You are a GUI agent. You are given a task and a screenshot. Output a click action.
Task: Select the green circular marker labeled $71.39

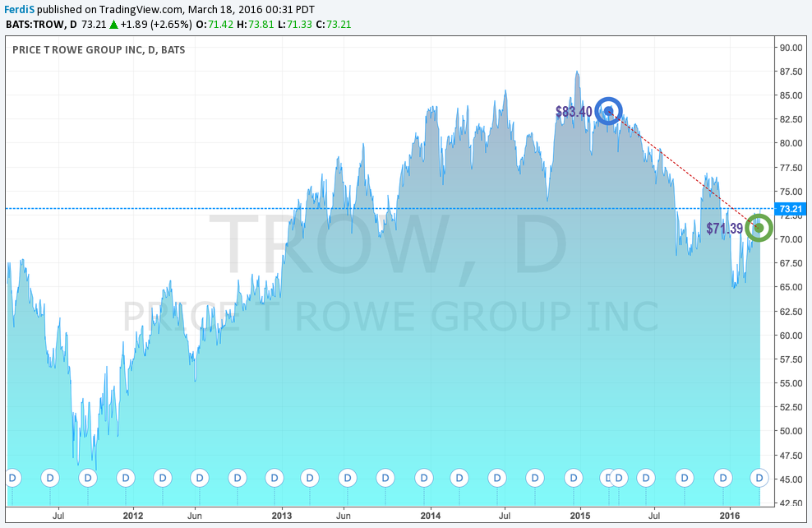pyautogui.click(x=758, y=226)
